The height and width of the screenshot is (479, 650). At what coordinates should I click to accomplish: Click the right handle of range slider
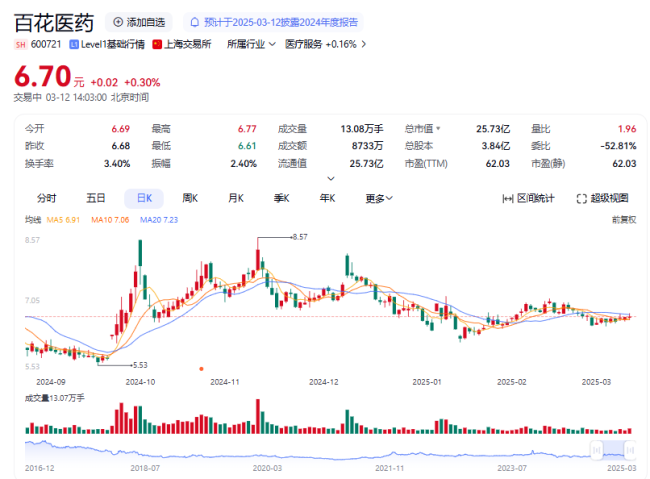[x=630, y=450]
